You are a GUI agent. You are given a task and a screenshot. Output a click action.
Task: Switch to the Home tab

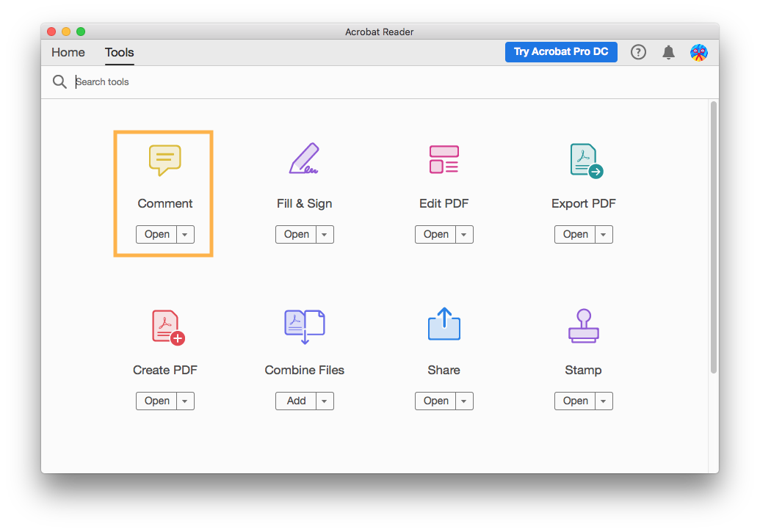click(x=68, y=53)
